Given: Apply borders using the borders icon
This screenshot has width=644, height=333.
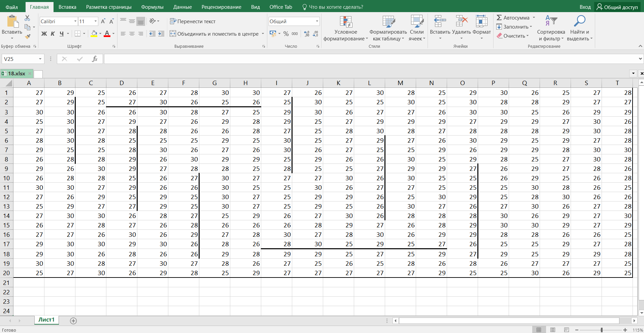Looking at the screenshot, I should (78, 34).
